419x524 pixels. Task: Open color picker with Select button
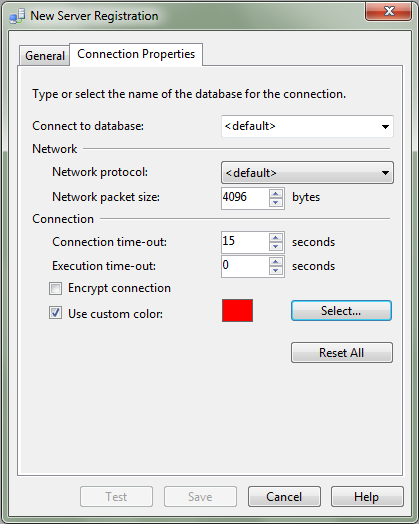click(341, 310)
